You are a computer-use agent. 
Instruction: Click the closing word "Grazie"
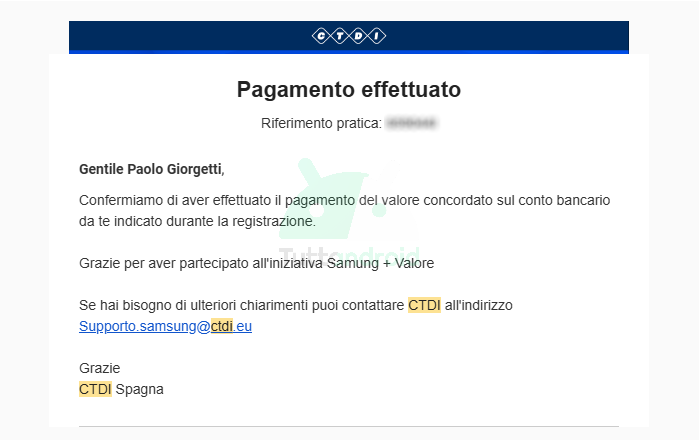tap(99, 368)
